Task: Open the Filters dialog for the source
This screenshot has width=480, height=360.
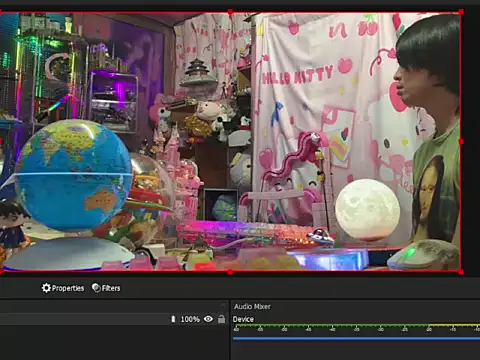Action: pos(106,288)
